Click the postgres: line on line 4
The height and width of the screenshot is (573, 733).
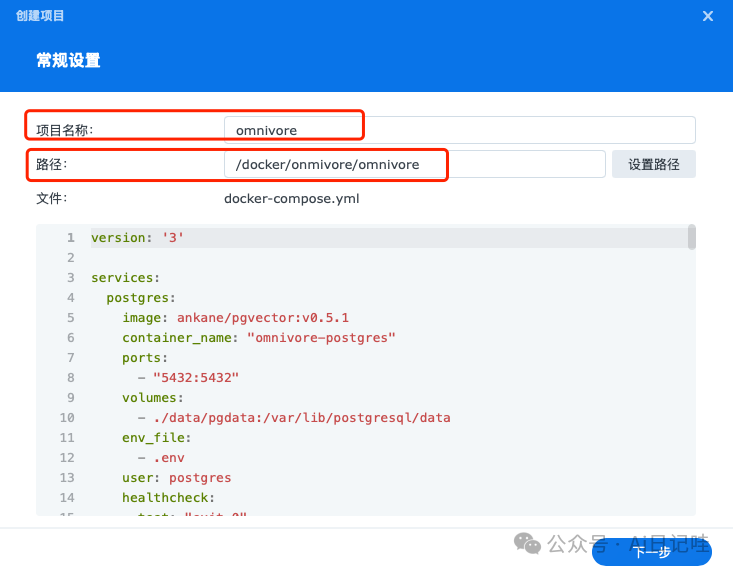click(141, 298)
